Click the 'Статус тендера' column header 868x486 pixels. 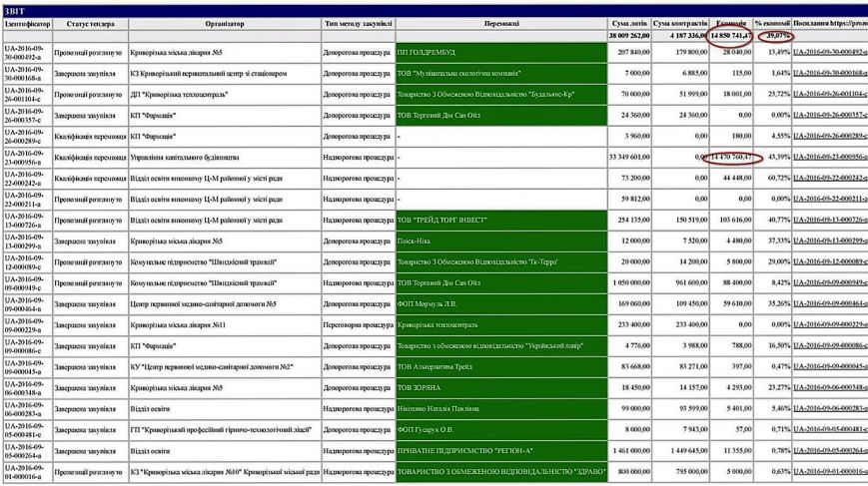(x=90, y=24)
